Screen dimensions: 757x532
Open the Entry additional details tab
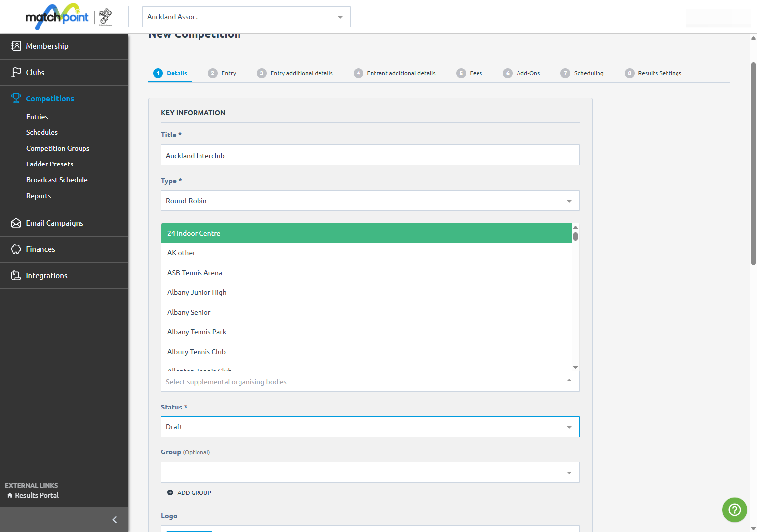tap(295, 73)
